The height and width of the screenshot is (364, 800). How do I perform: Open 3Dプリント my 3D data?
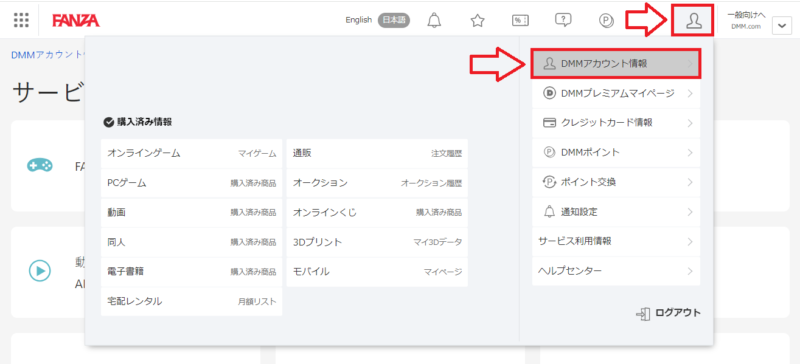[377, 242]
